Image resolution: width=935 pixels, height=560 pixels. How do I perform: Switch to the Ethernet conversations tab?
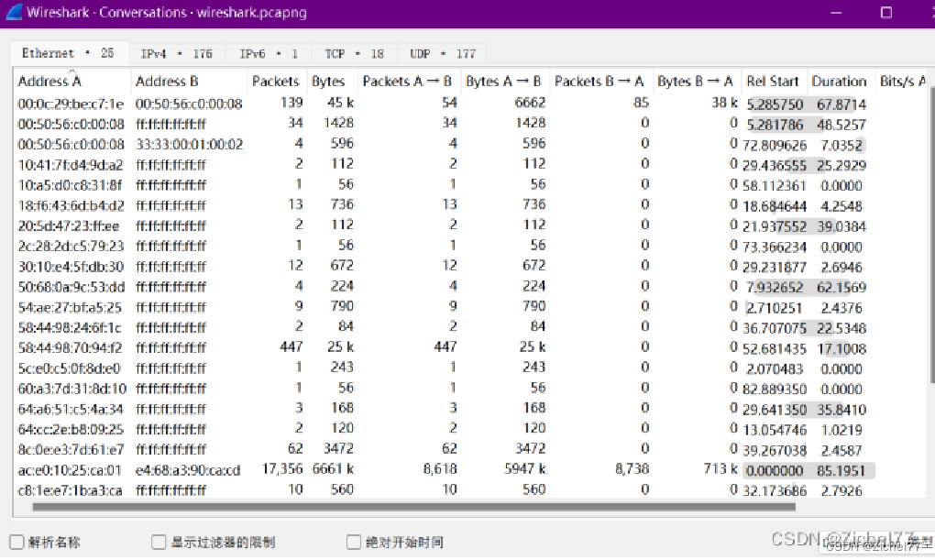tap(68, 53)
